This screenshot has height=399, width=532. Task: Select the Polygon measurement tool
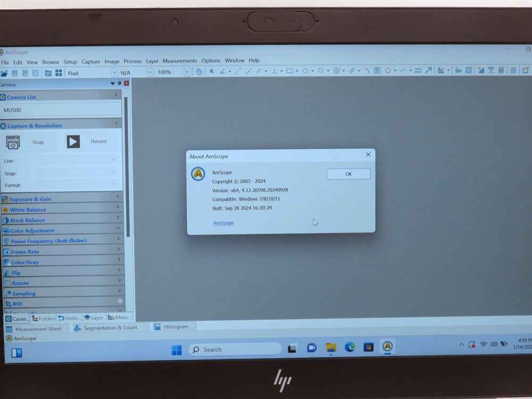387,70
